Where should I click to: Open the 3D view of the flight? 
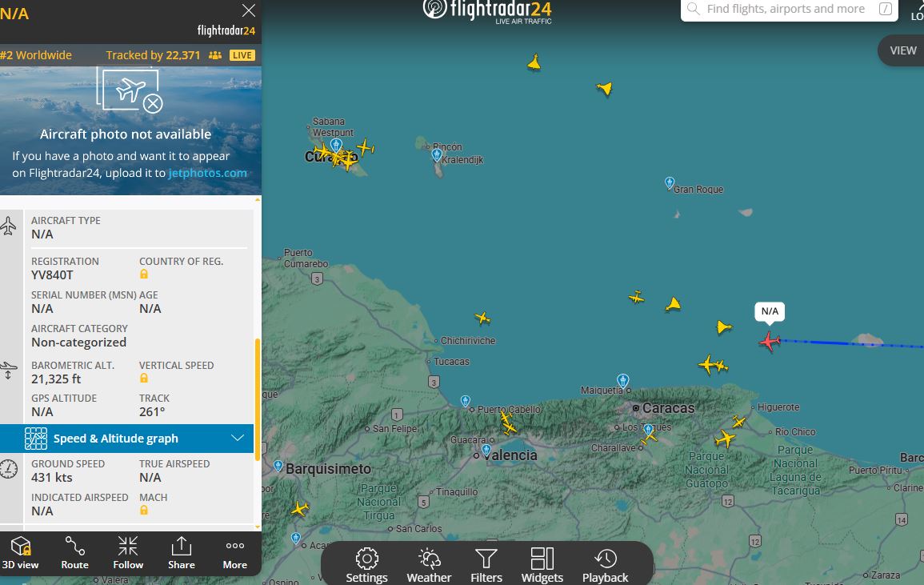pyautogui.click(x=20, y=553)
